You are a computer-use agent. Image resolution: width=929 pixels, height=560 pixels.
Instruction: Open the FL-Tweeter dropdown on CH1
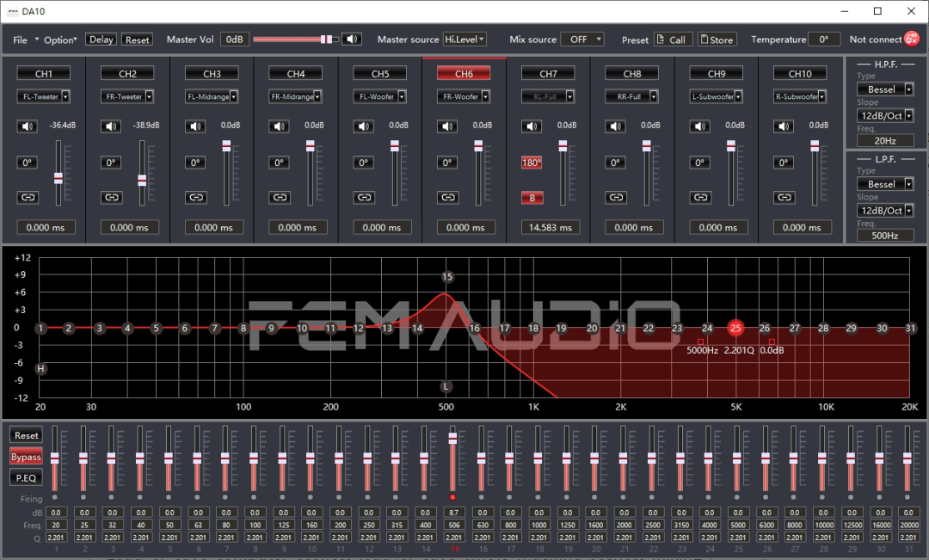click(44, 96)
